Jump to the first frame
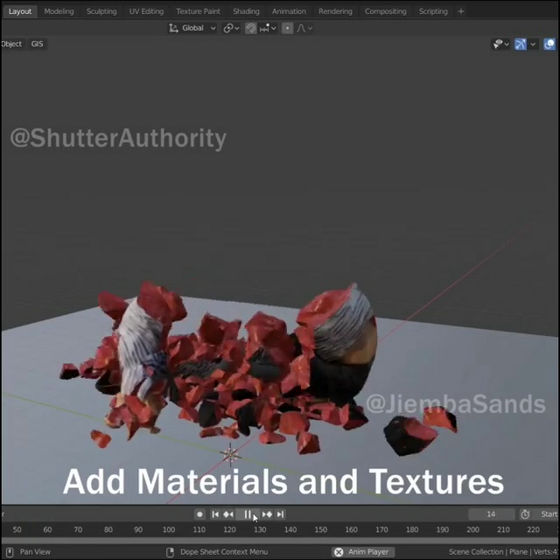The width and height of the screenshot is (560, 560). (215, 514)
